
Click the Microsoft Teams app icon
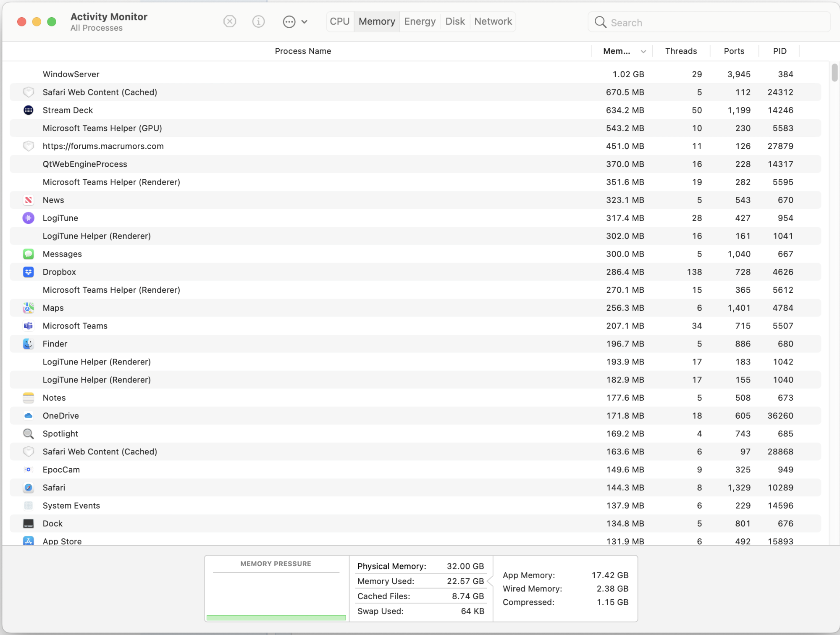[28, 325]
